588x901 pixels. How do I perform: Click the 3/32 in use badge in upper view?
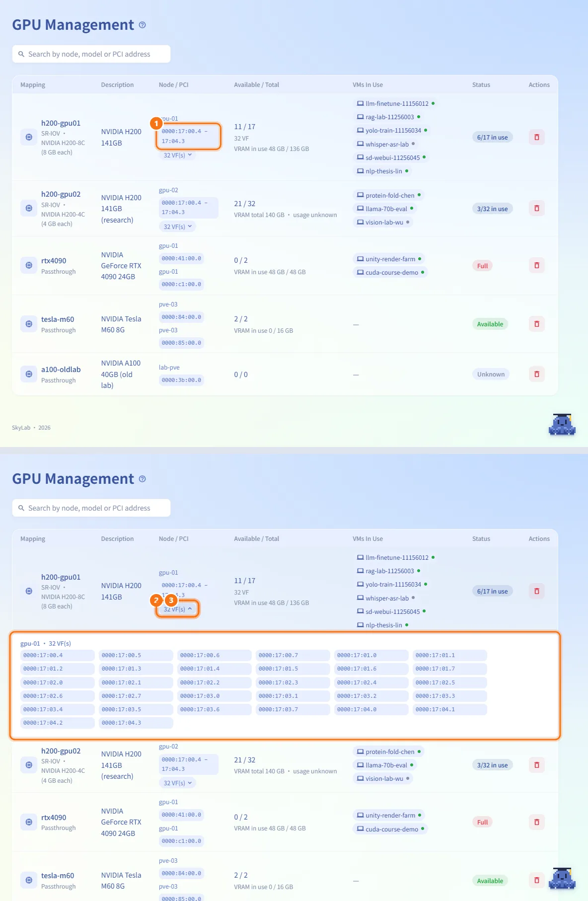click(x=492, y=209)
